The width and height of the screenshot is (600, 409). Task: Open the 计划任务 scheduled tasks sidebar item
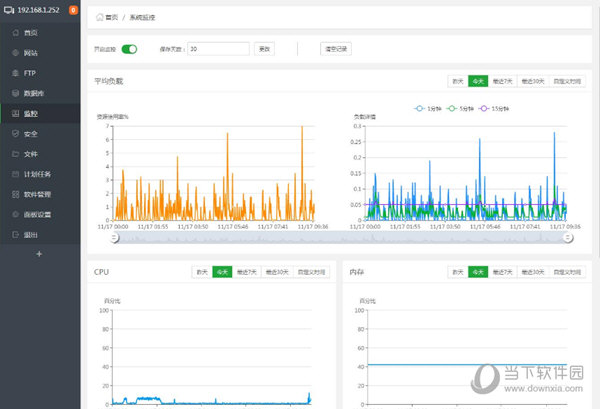(x=40, y=174)
